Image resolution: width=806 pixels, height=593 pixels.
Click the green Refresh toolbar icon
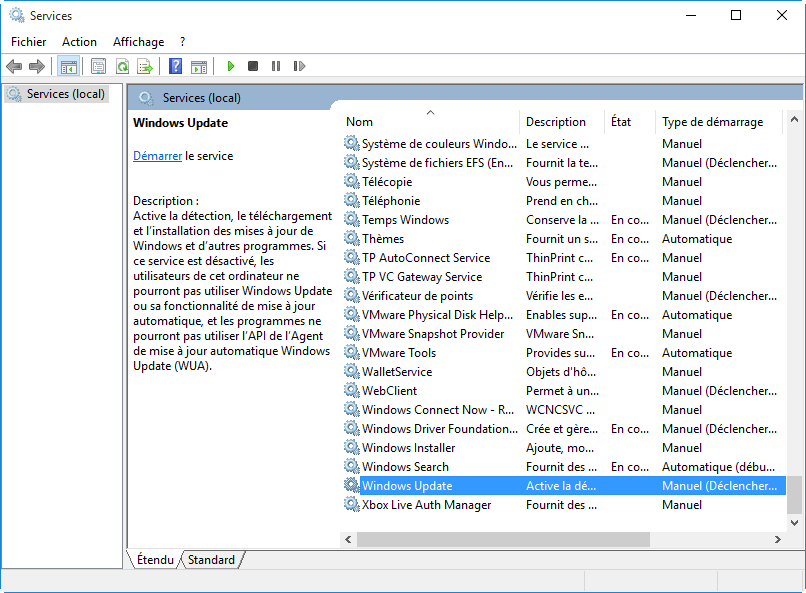coord(122,66)
